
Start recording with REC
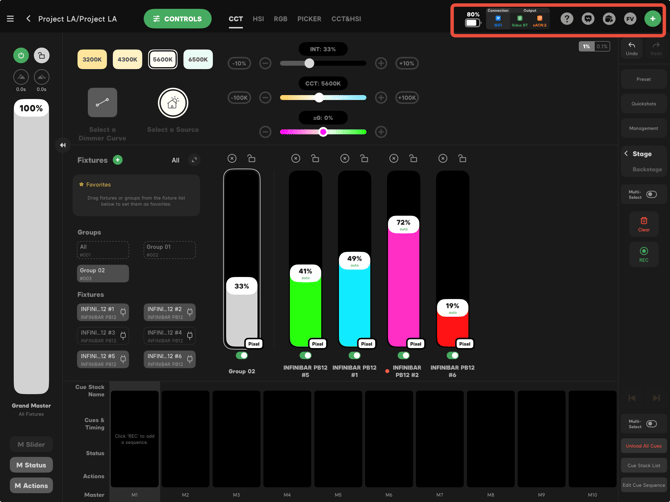click(x=644, y=254)
